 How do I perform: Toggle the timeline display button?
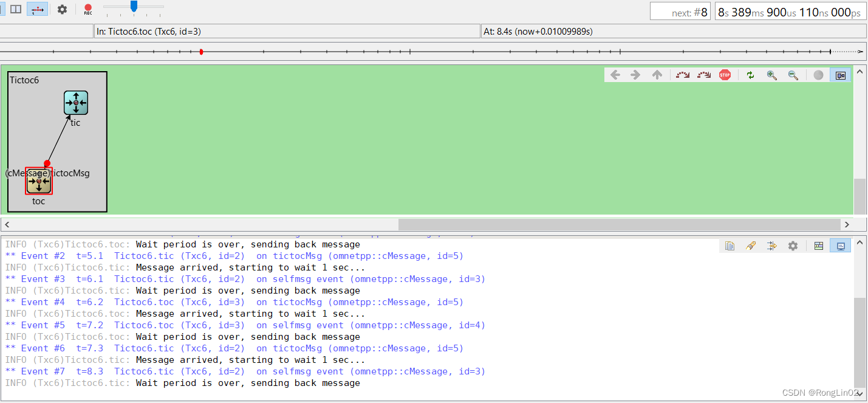click(x=38, y=9)
